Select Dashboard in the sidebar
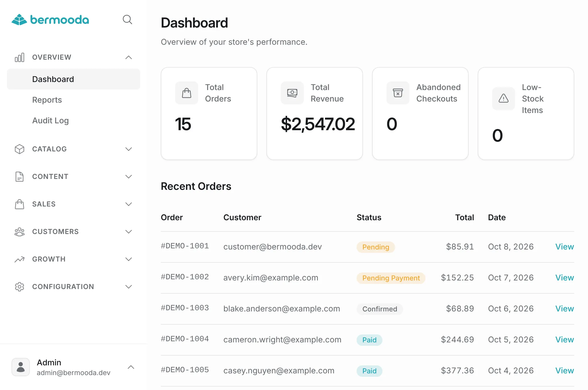The image size is (588, 390). coord(73,79)
